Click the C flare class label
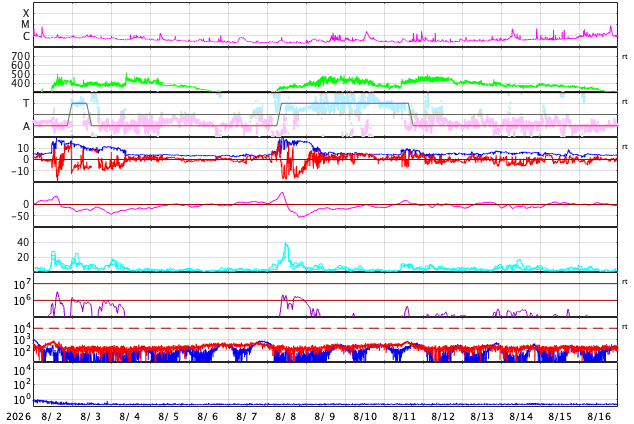Viewport: 634px width, 424px height. tap(26, 36)
